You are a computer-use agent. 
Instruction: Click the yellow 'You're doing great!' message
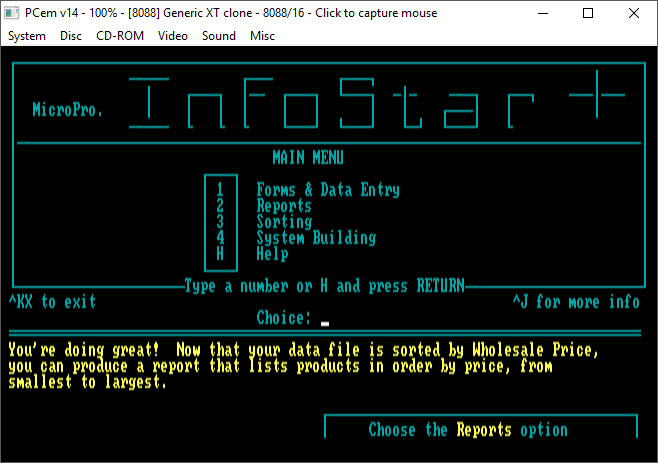pyautogui.click(x=303, y=366)
